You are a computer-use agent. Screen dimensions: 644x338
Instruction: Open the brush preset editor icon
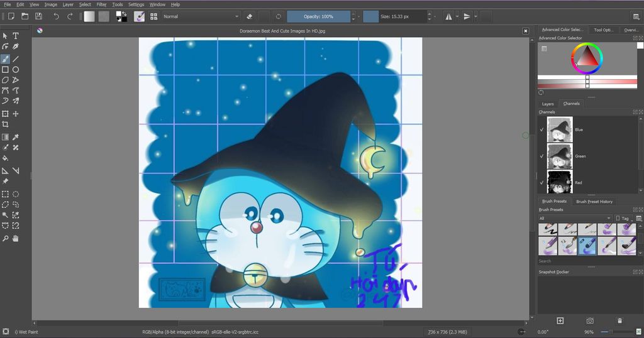tap(139, 16)
